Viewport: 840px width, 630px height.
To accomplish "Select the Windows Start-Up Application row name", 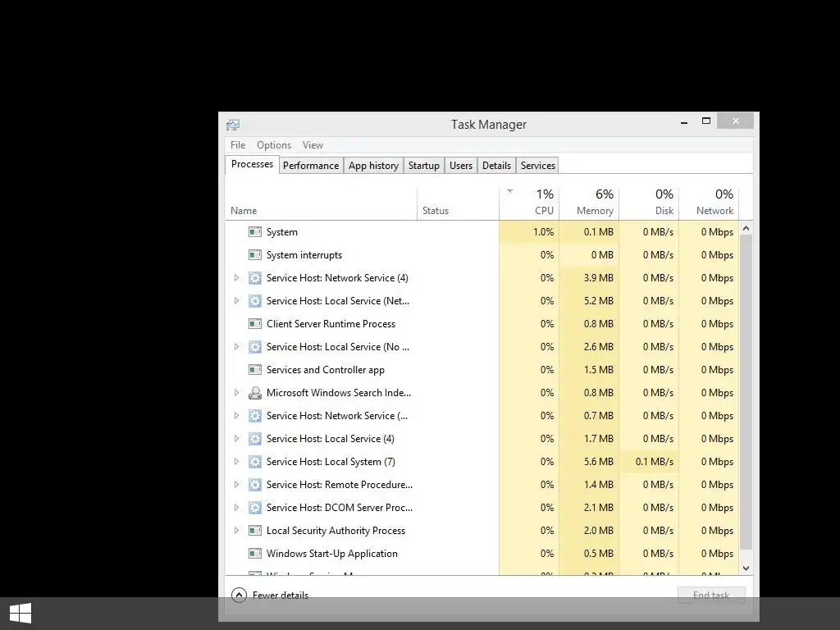I will tap(331, 554).
